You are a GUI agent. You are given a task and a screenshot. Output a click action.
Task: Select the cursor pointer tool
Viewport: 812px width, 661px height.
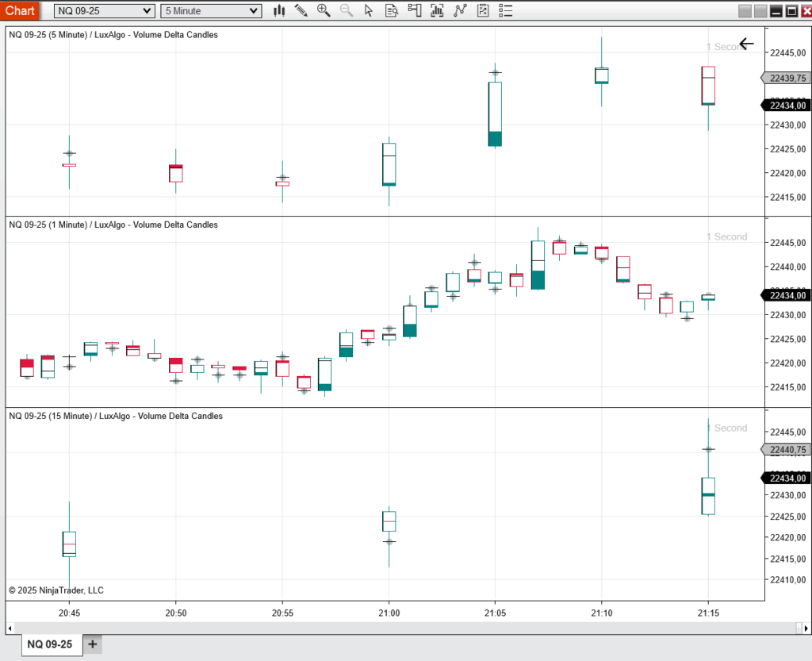click(369, 10)
